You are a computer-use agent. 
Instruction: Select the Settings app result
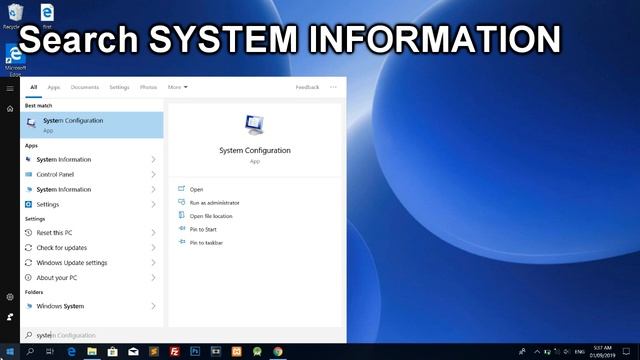[x=92, y=204]
